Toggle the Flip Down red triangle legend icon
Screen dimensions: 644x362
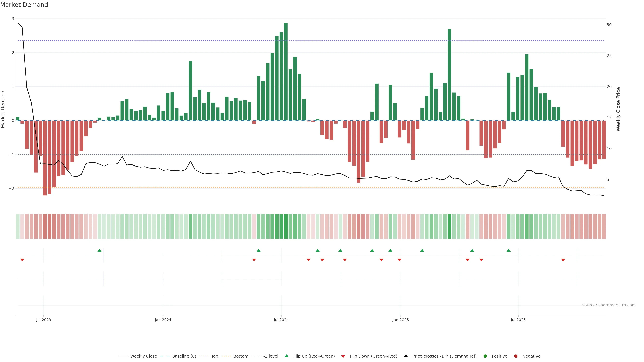click(x=343, y=356)
